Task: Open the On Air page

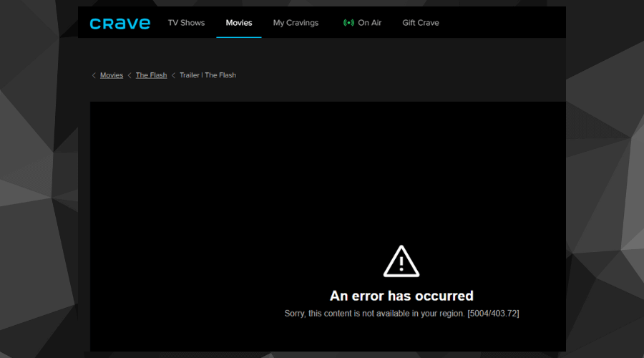Action: [x=369, y=23]
